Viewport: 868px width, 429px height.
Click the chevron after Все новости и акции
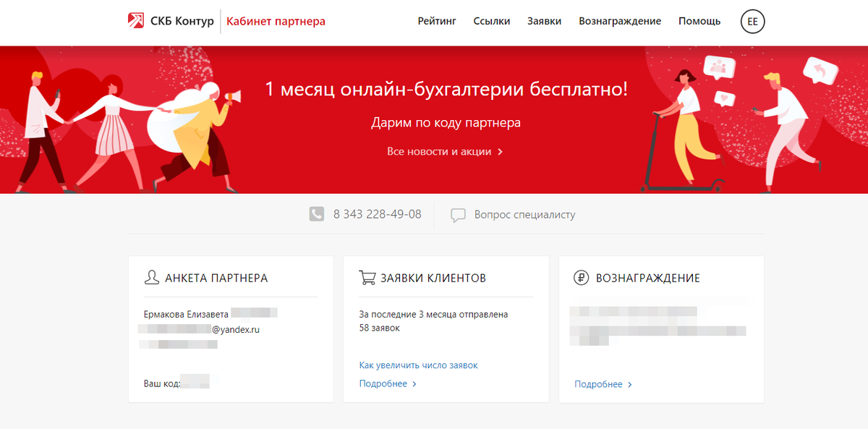pos(501,152)
